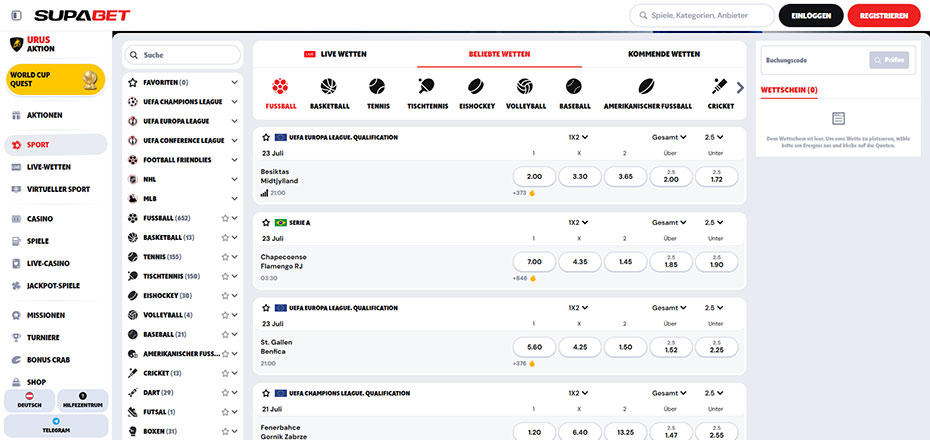Favorite the St. Gallen match league star
This screenshot has width=930, height=440.
(266, 308)
